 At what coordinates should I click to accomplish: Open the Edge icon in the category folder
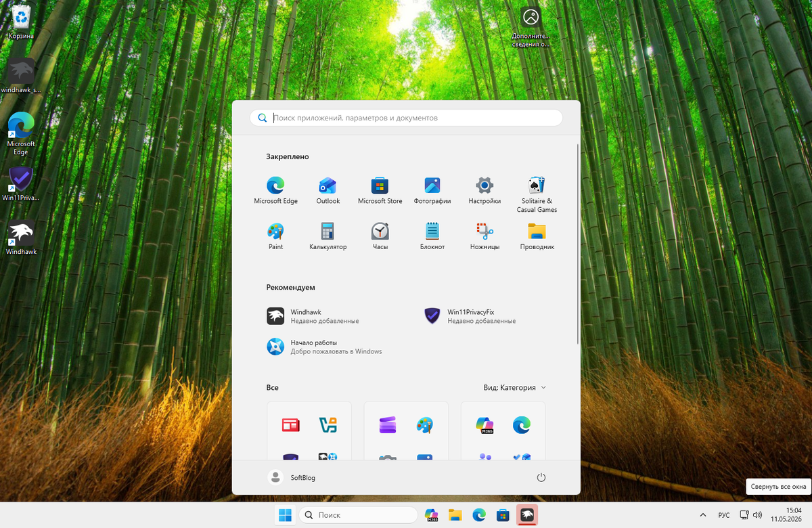522,425
